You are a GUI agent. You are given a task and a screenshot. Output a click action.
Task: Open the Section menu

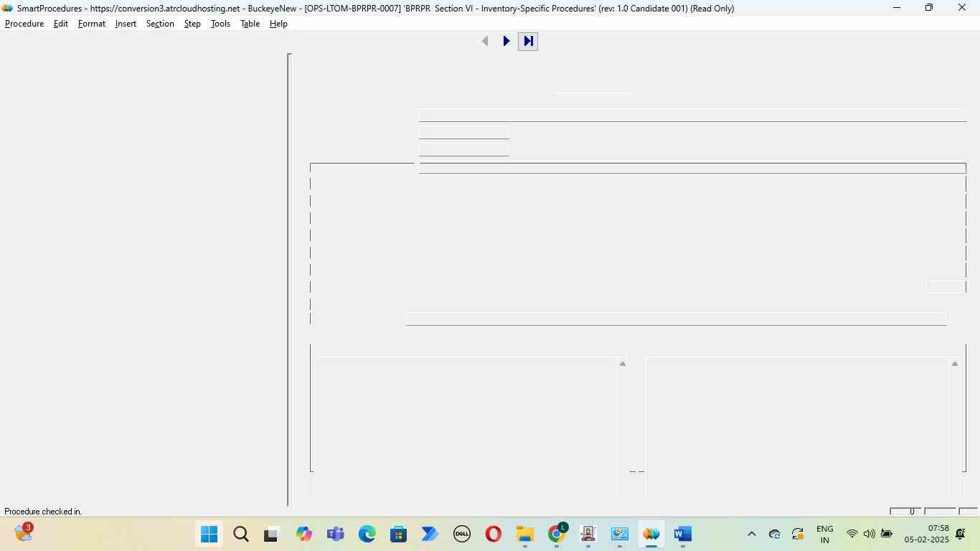point(160,24)
